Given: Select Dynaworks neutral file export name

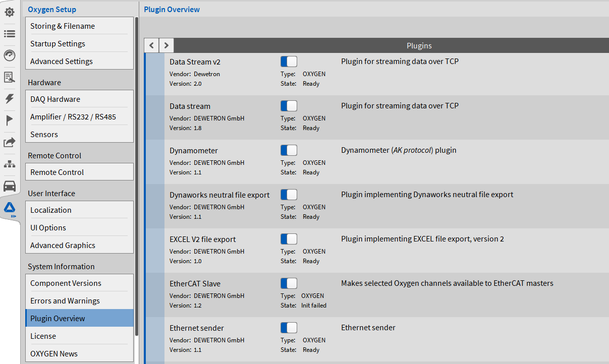Looking at the screenshot, I should tap(219, 195).
